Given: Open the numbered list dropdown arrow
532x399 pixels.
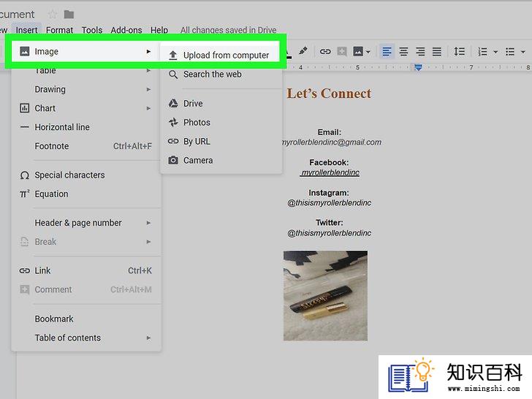Looking at the screenshot, I should pos(495,52).
